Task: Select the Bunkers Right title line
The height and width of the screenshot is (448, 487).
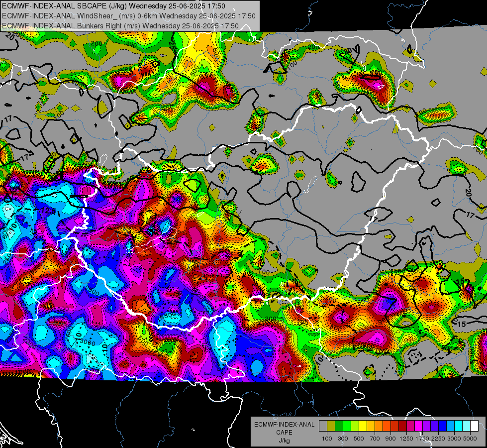Action: [120, 26]
